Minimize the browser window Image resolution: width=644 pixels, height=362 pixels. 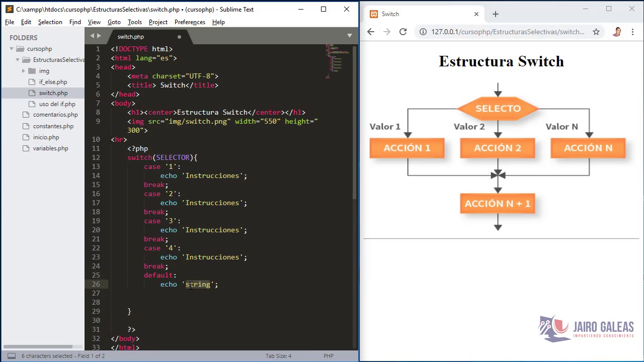(586, 9)
